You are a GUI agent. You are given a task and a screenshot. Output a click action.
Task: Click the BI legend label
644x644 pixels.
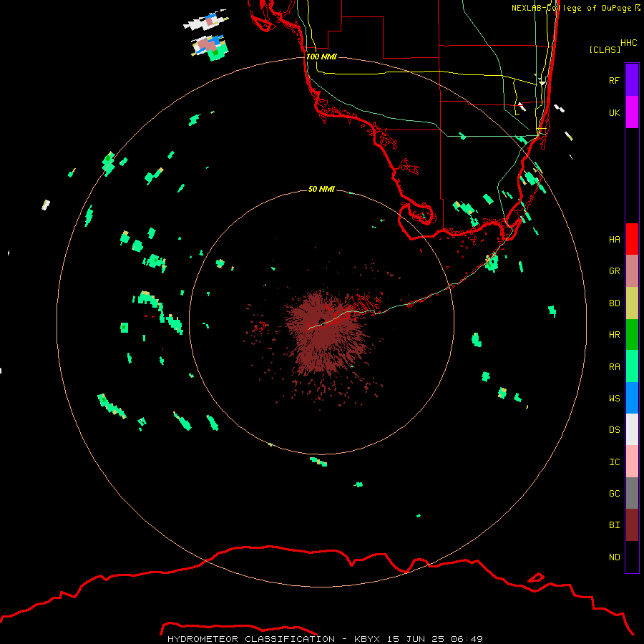(x=614, y=525)
